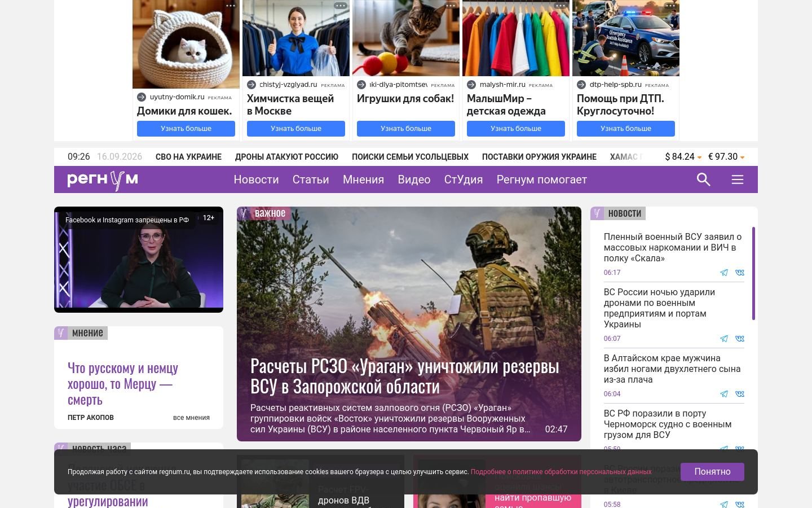Open news ВС России ночью ударили дронами
This screenshot has width=812, height=508.
pos(659,308)
